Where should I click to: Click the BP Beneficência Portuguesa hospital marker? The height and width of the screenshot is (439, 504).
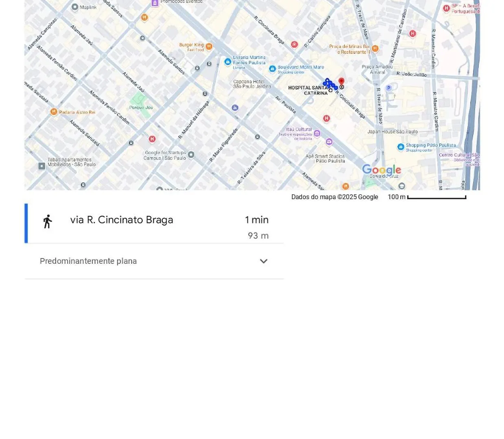[x=446, y=8]
